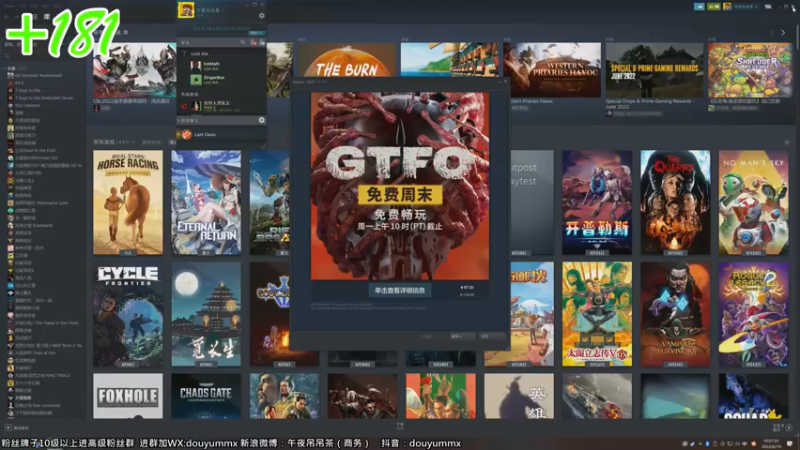Click sidebar search magnifier icon
The height and width of the screenshot is (450, 800).
pos(7,57)
